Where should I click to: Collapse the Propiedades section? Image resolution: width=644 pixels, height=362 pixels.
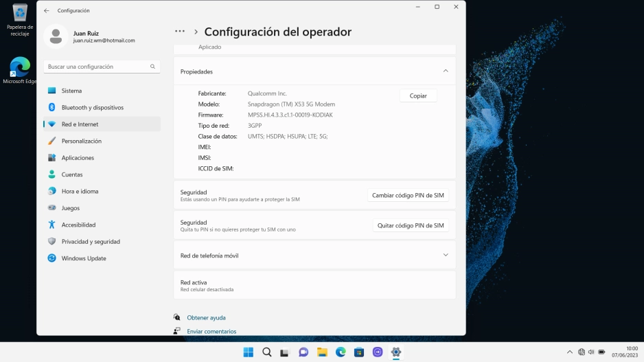pyautogui.click(x=445, y=71)
